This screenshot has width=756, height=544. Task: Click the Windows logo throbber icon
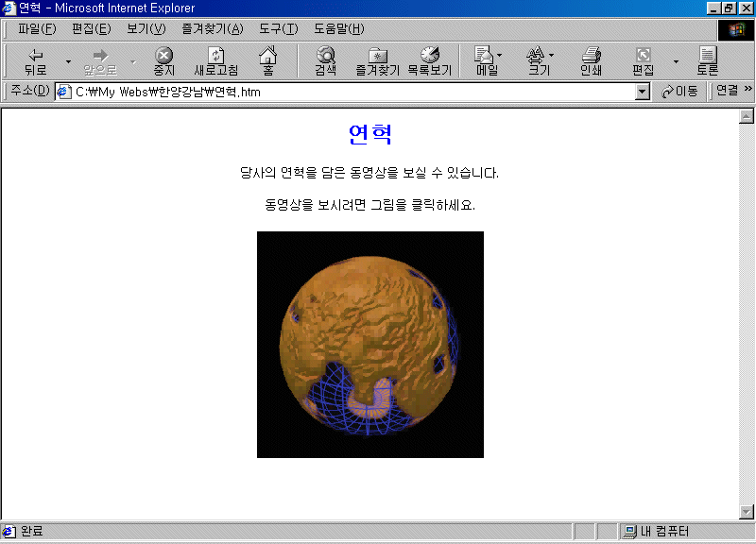pos(736,30)
